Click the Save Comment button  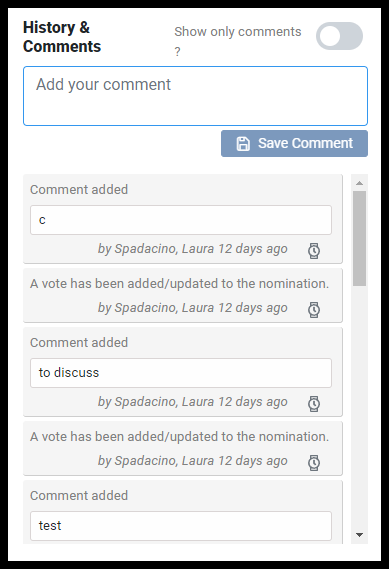pos(294,143)
